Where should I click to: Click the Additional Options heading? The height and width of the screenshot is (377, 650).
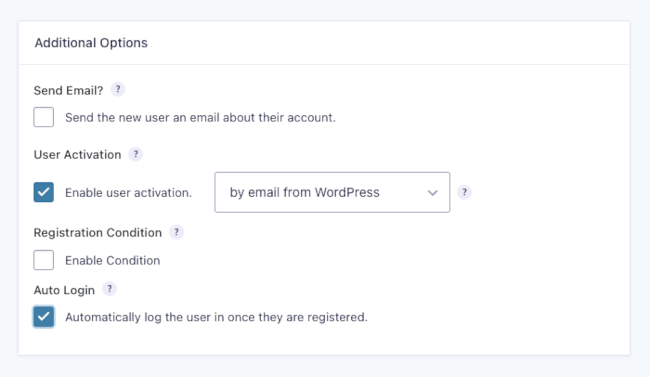[x=91, y=43]
